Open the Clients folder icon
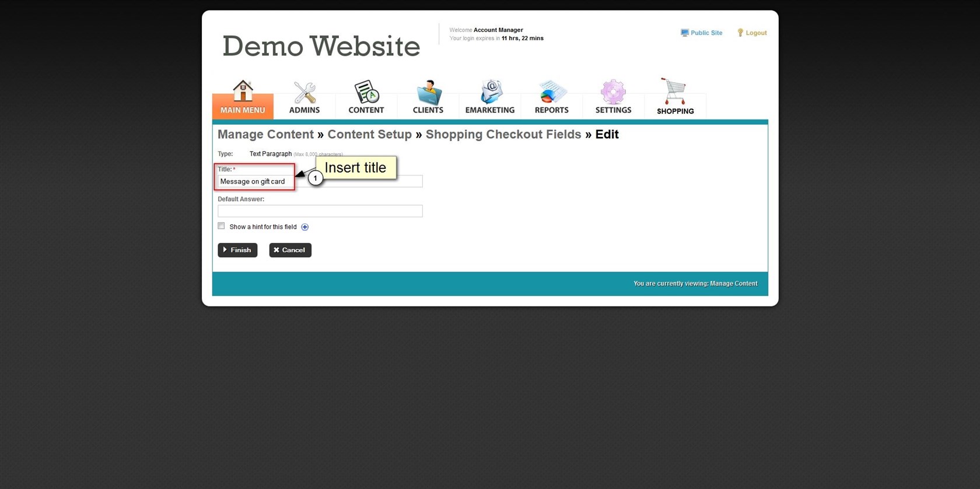This screenshot has height=489, width=980. 428,92
